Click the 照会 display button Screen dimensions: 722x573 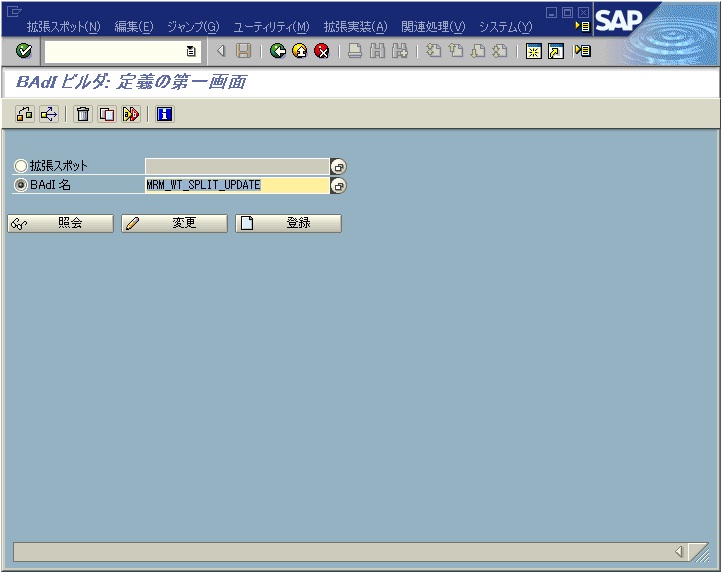(x=60, y=224)
